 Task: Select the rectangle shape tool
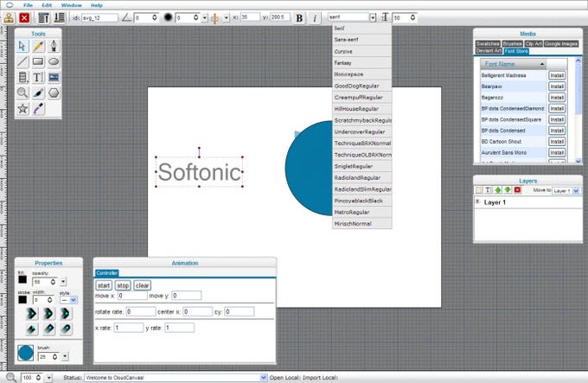point(38,62)
